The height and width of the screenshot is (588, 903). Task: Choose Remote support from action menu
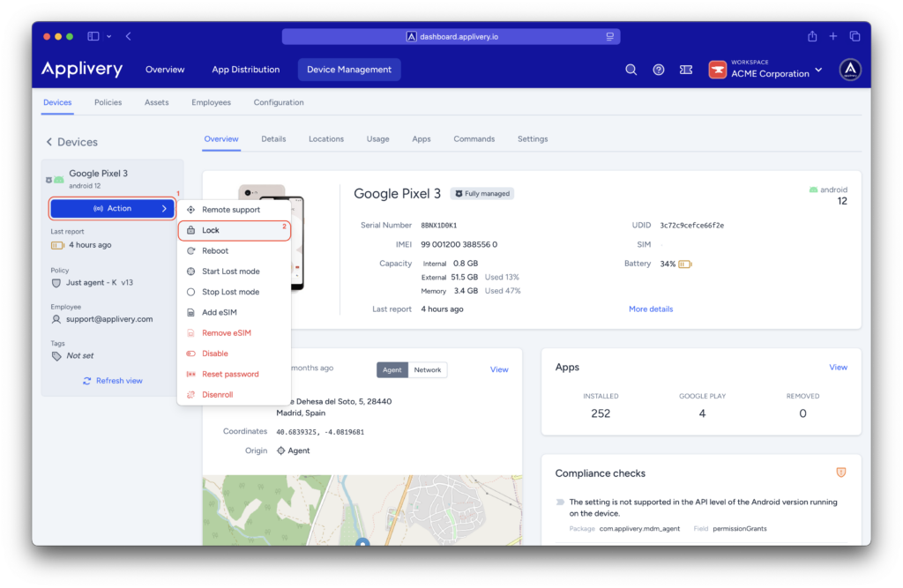[234, 210]
